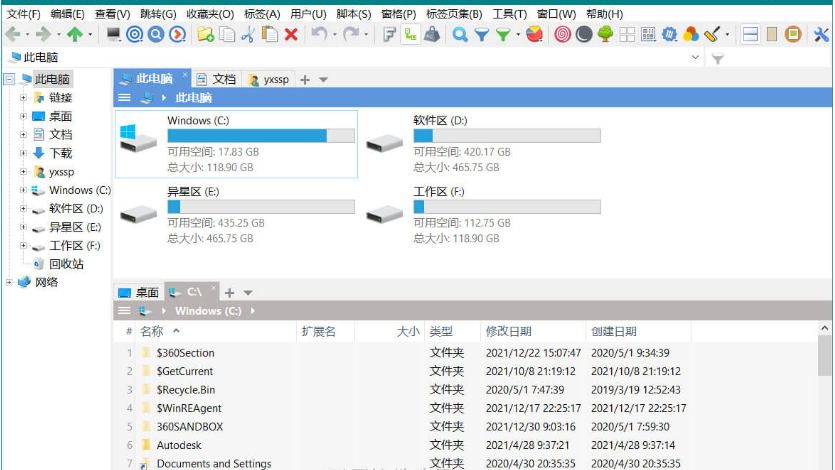The image size is (835, 470).
Task: Select the Autodesk folder in file list
Action: pos(180,445)
